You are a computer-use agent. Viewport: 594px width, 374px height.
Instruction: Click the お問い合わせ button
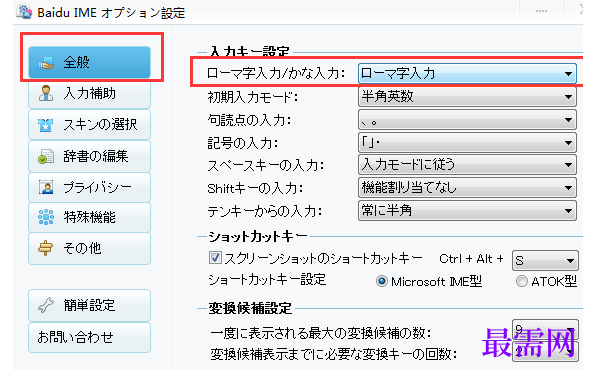(x=89, y=337)
